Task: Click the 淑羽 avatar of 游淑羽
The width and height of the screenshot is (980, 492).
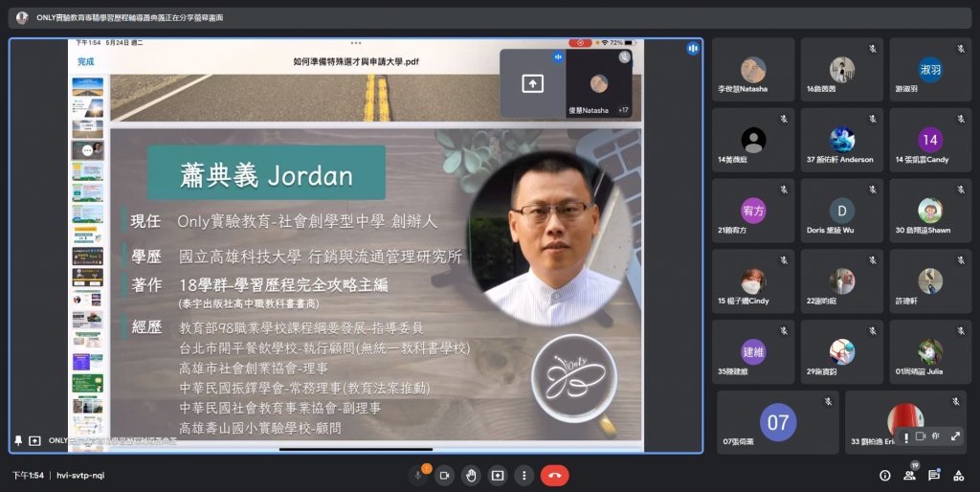Action: pos(930,69)
